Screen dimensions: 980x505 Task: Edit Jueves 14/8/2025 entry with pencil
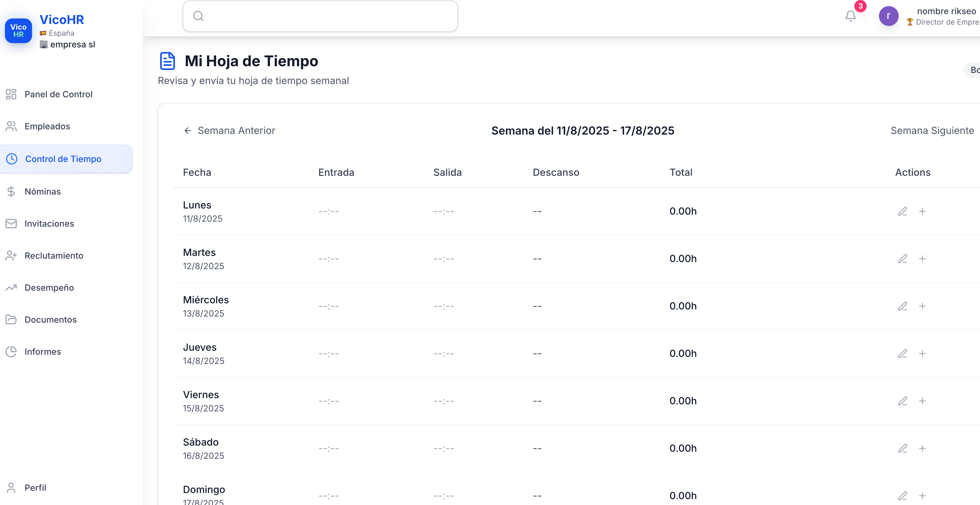[902, 353]
